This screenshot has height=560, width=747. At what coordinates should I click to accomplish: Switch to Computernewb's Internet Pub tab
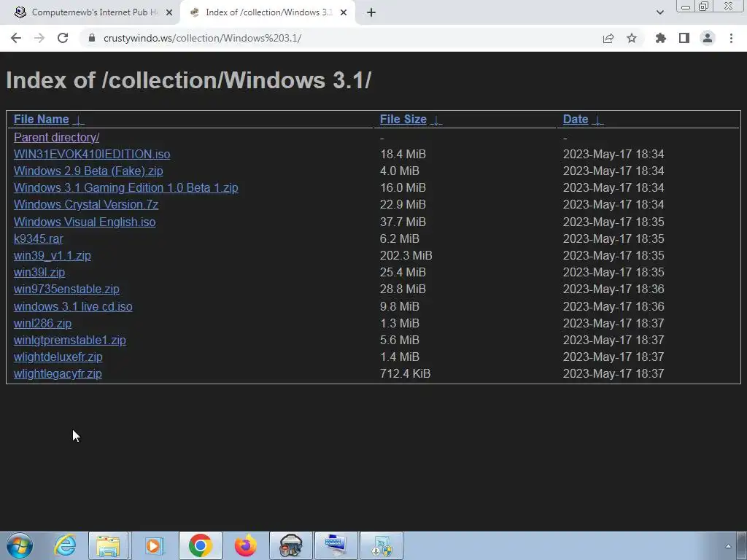(90, 12)
